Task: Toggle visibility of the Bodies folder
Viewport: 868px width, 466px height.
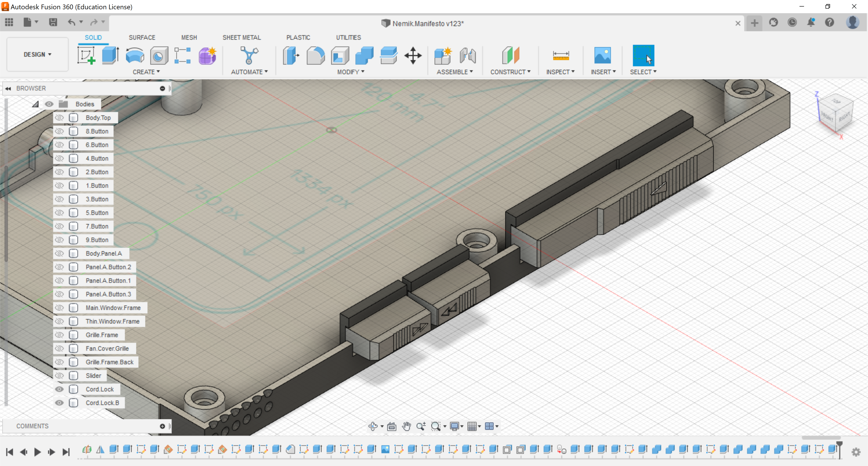Action: [x=49, y=104]
